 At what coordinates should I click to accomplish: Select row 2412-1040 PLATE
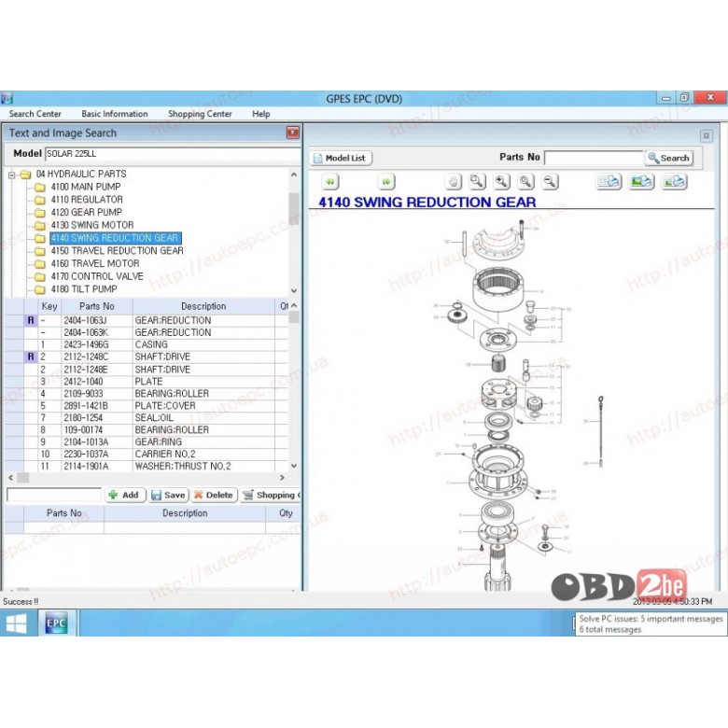(x=147, y=381)
